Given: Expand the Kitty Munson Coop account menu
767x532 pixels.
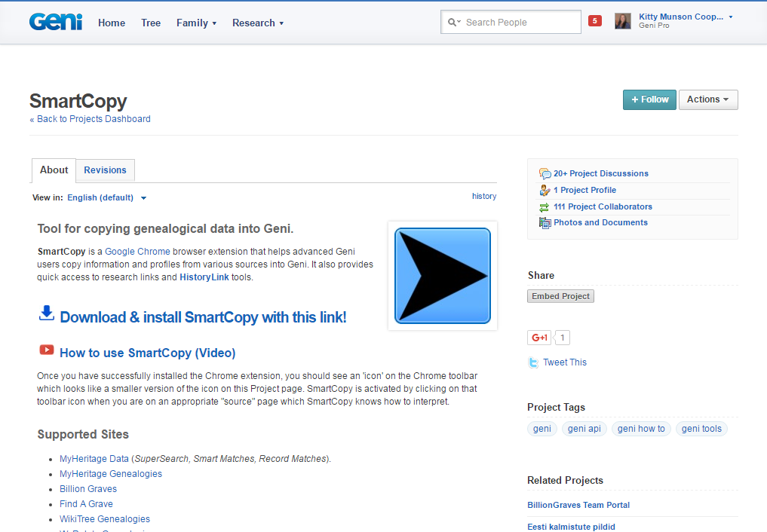Looking at the screenshot, I should coord(686,17).
